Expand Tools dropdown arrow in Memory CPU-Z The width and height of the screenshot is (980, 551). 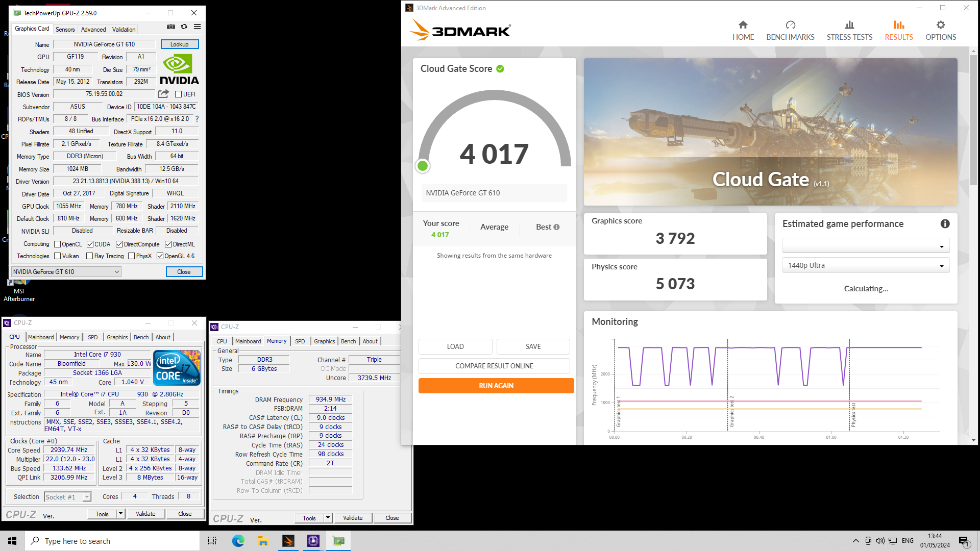coord(328,518)
